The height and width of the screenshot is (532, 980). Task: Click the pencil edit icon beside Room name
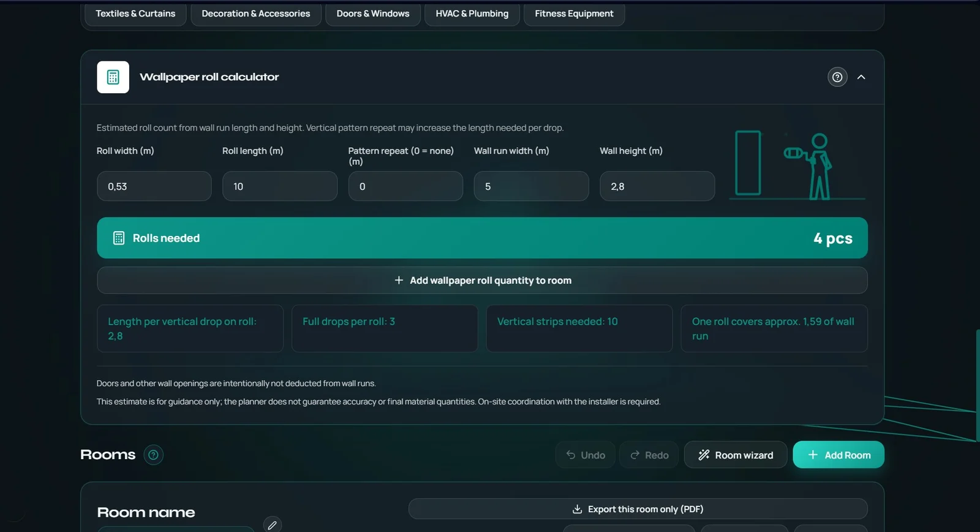tap(273, 525)
